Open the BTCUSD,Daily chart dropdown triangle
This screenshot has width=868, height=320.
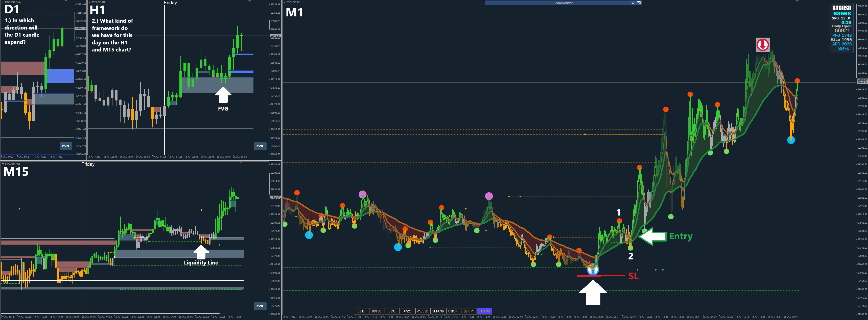coord(3,2)
